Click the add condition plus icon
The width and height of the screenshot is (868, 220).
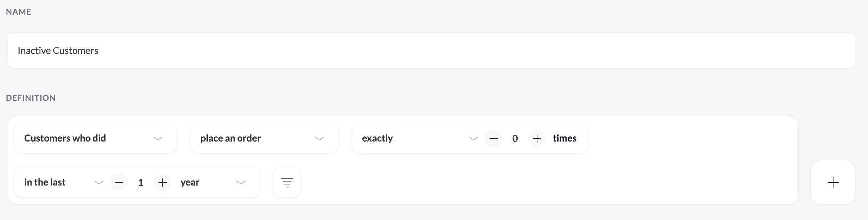833,182
